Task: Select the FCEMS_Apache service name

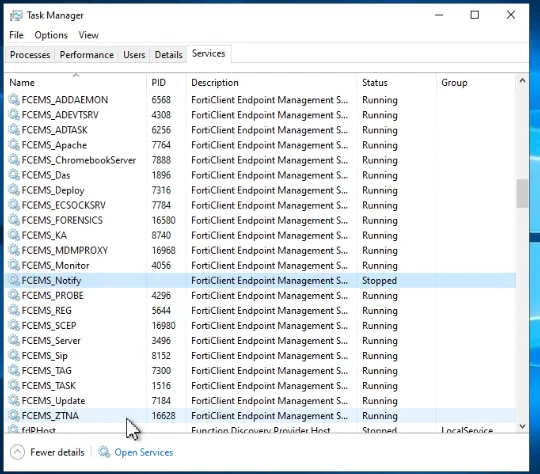Action: (54, 145)
